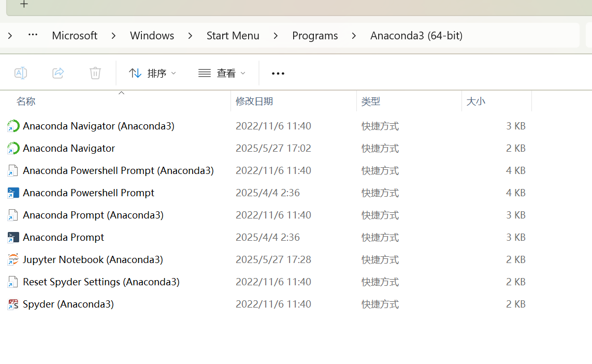Expand chevron after Windows breadcrumb
The width and height of the screenshot is (592, 364).
pyautogui.click(x=190, y=36)
